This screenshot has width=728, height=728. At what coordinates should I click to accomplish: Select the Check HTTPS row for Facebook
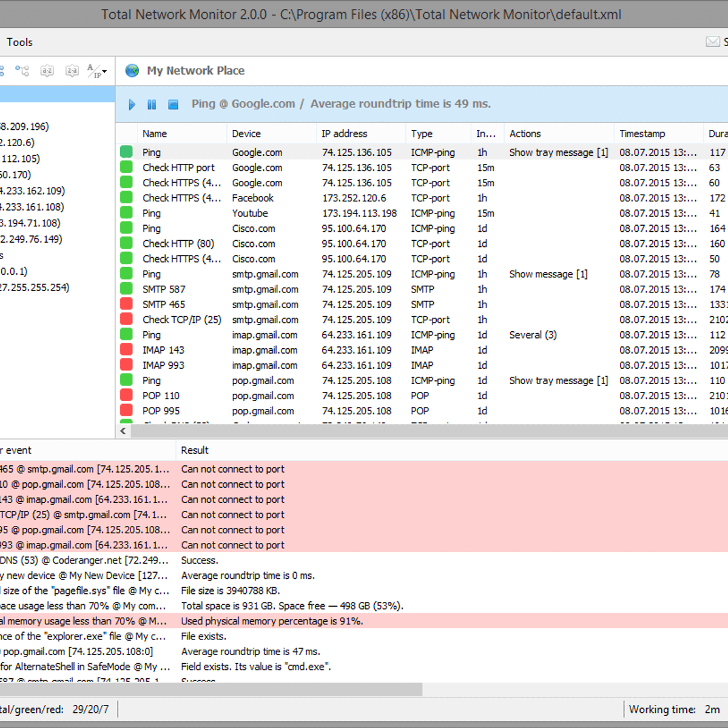coord(422,198)
